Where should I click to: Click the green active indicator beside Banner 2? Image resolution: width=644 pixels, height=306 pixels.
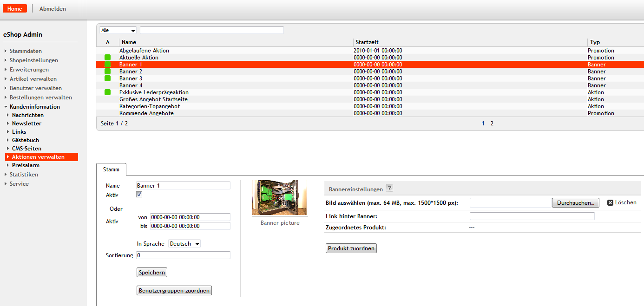pyautogui.click(x=107, y=71)
